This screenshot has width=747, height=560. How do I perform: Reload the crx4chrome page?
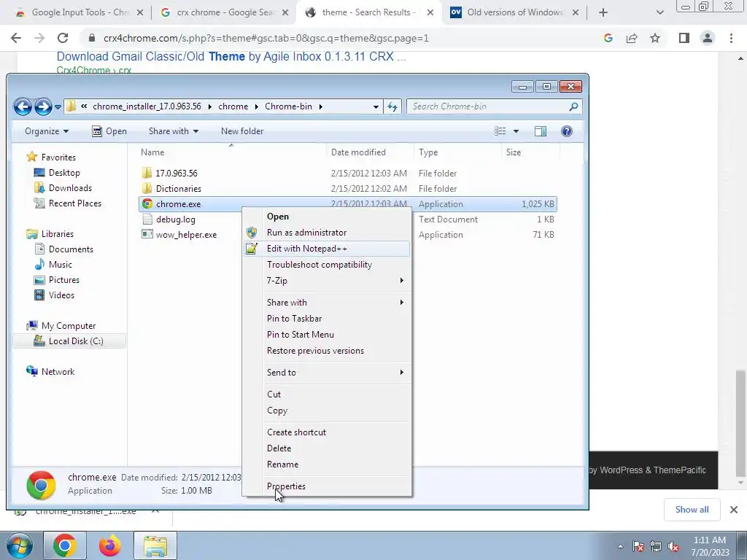(63, 38)
